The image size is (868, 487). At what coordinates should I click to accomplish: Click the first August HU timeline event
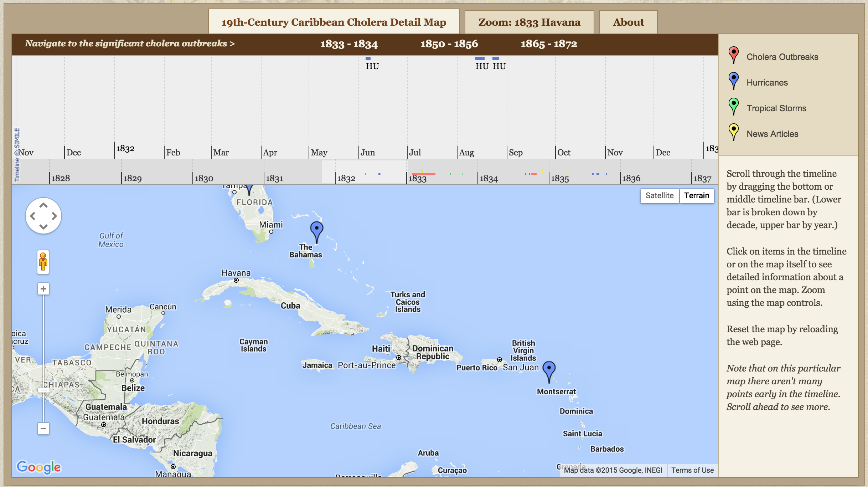tap(482, 66)
